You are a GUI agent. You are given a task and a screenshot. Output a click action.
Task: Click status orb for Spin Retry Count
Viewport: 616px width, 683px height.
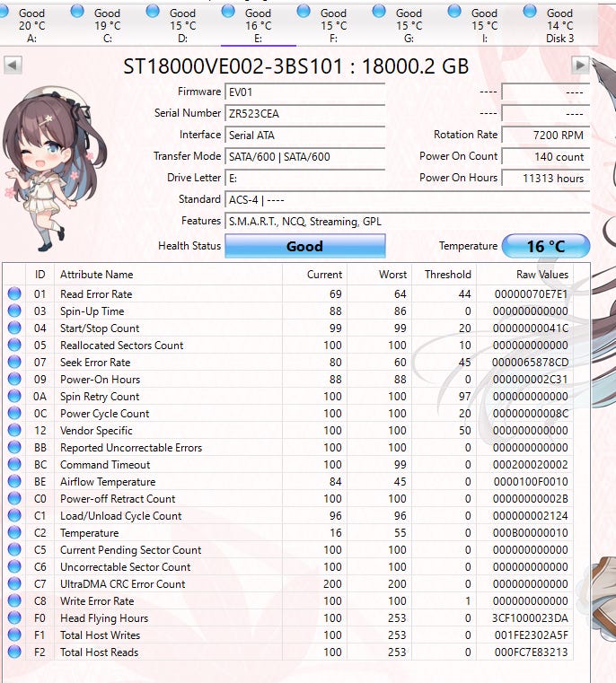(14, 396)
